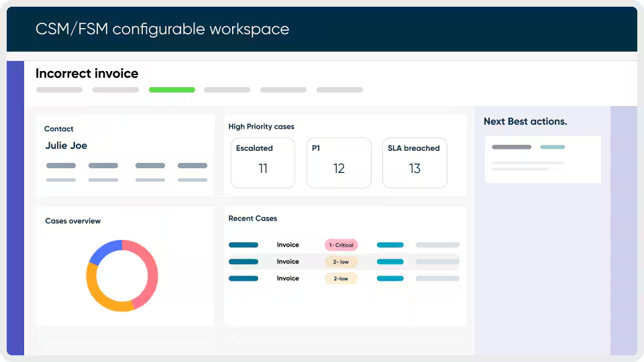Select the last gray stage pill
This screenshot has height=362, width=644.
coord(339,90)
